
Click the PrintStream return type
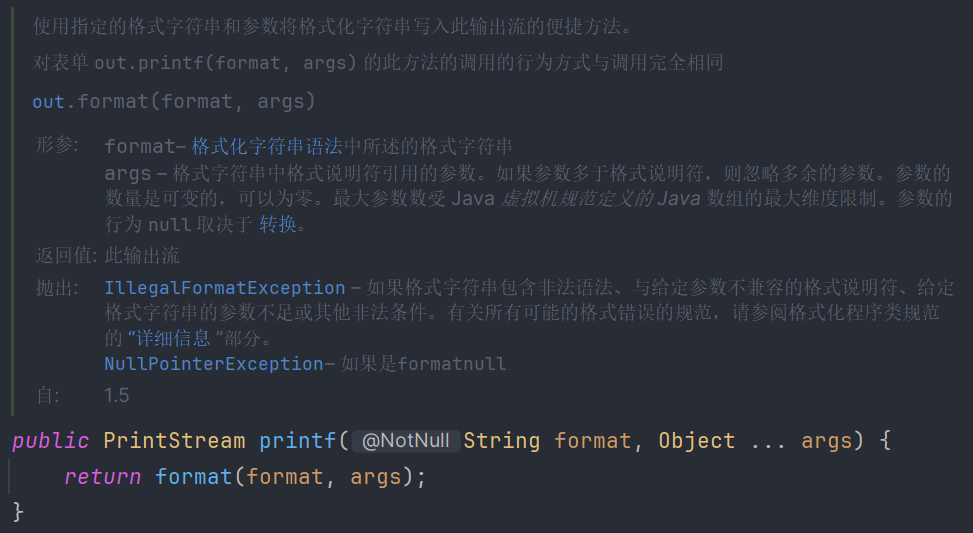coord(174,441)
